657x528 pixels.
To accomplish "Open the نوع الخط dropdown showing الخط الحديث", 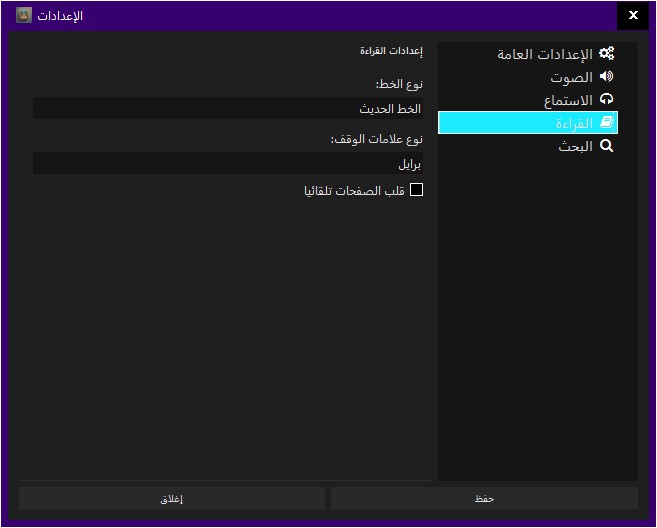I will click(x=228, y=108).
